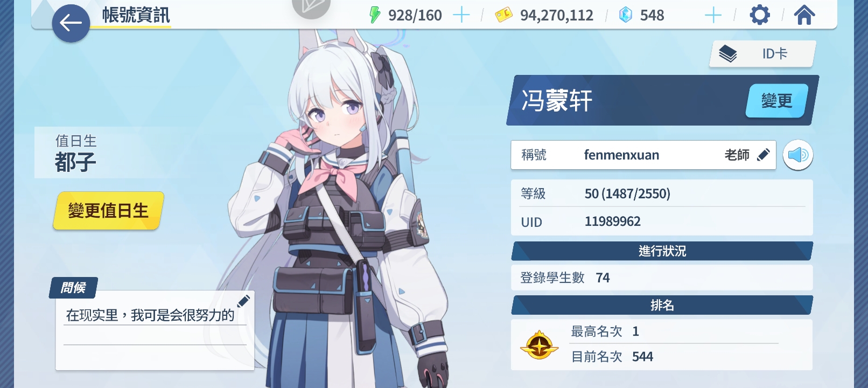868x388 pixels.
Task: Click 變更 to change the name
Action: [776, 101]
